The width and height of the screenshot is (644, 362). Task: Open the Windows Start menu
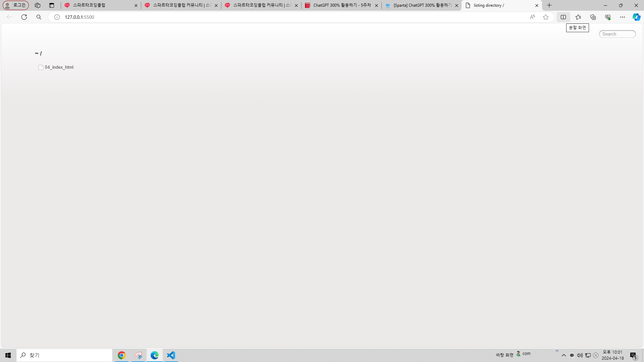tap(8, 355)
